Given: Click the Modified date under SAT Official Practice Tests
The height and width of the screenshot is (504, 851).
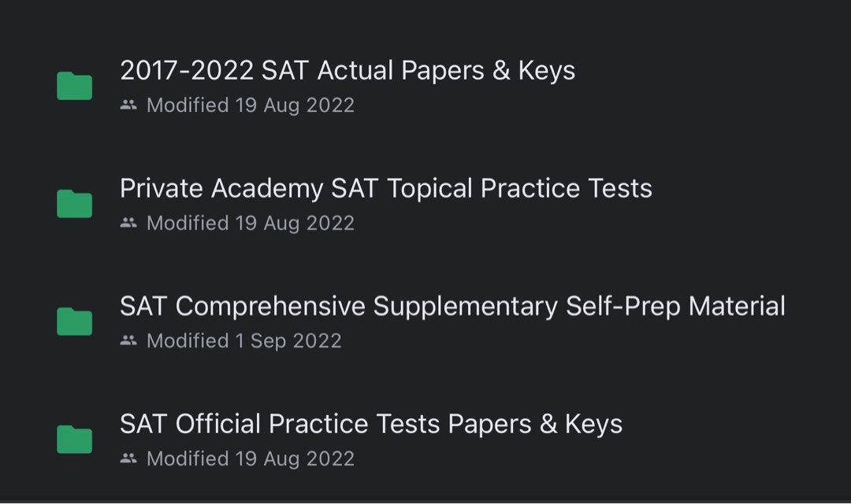Looking at the screenshot, I should [x=250, y=458].
